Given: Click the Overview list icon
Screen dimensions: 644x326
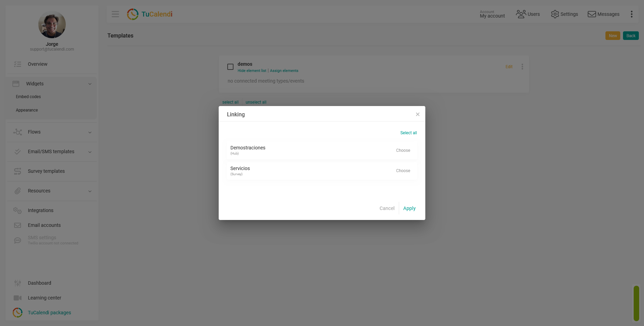Looking at the screenshot, I should pos(18,64).
